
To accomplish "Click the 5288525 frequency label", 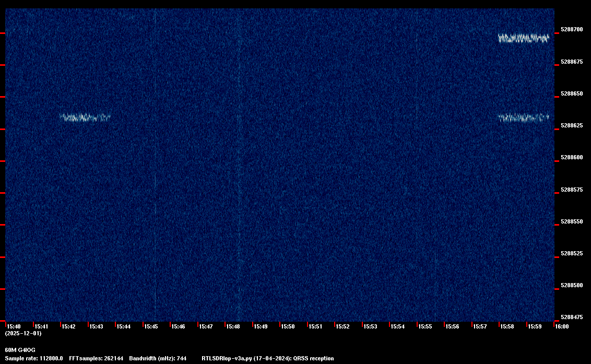I will click(572, 253).
